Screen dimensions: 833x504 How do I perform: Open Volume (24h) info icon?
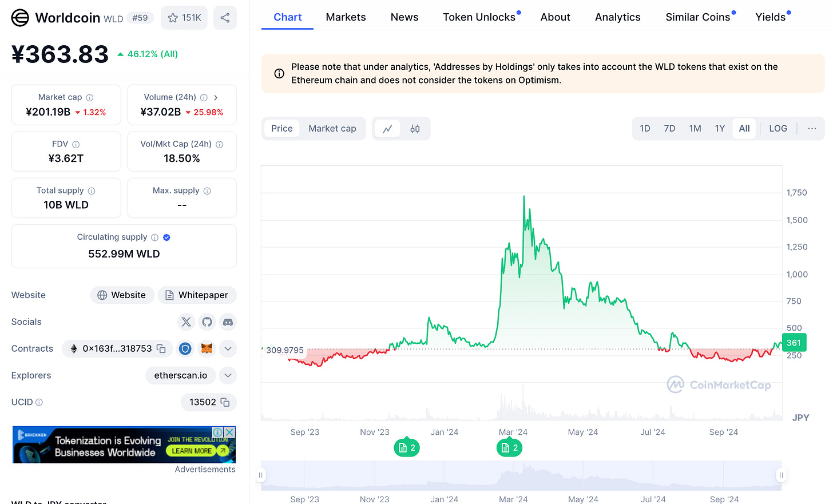204,97
